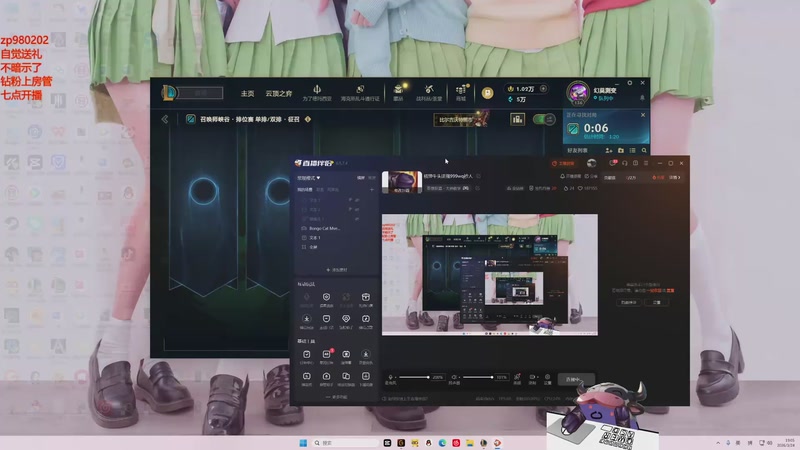Click the preview canvas in streaming app
The image size is (800, 450).
point(490,274)
